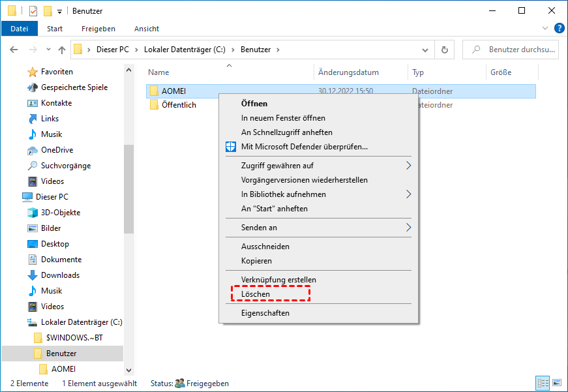Click the chevron after Dieser PC in the address bar
The image size is (568, 392).
[136, 50]
